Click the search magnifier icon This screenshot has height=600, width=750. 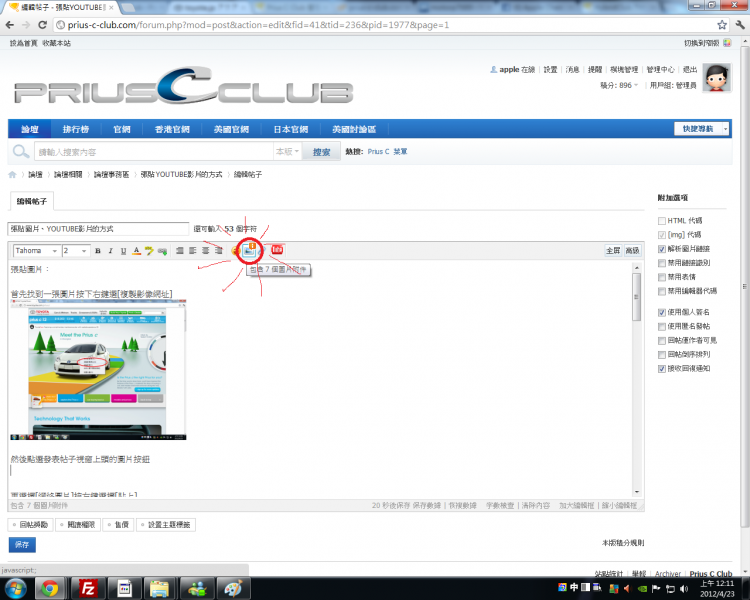(x=21, y=152)
